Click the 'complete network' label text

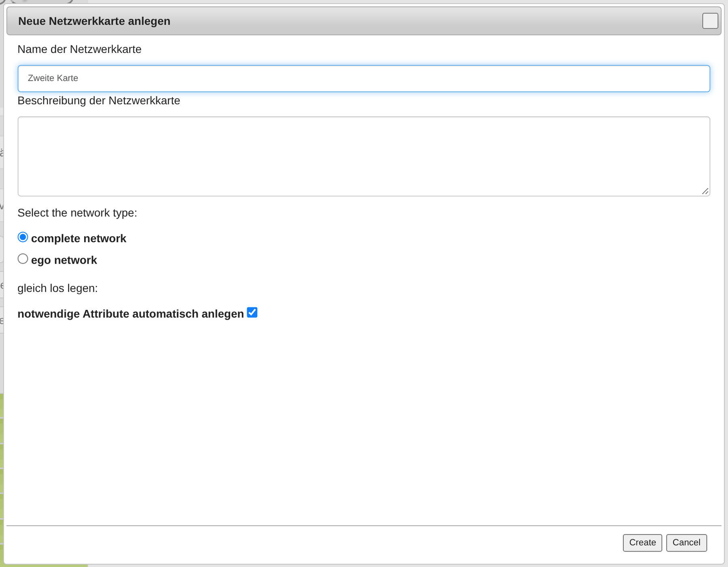(x=78, y=239)
